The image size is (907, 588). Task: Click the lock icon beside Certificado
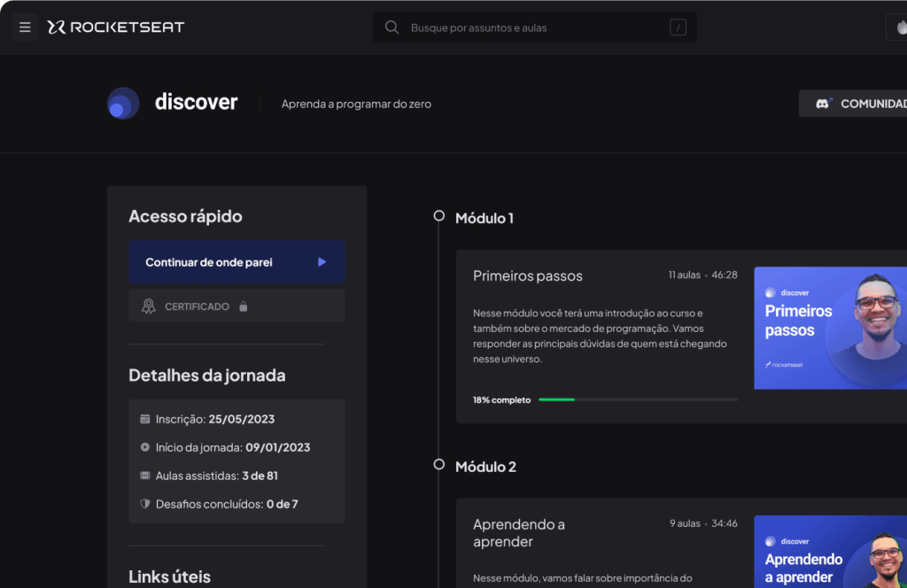(244, 306)
